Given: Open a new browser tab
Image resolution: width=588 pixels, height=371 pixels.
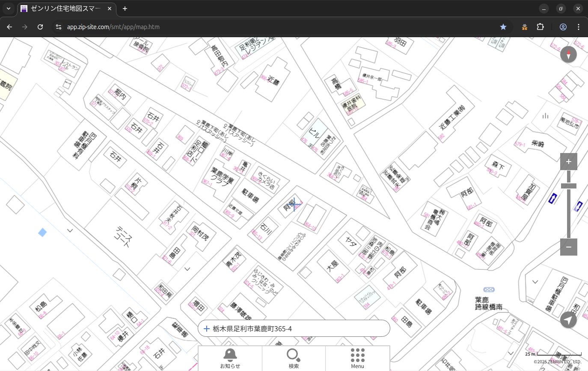Looking at the screenshot, I should 125,9.
